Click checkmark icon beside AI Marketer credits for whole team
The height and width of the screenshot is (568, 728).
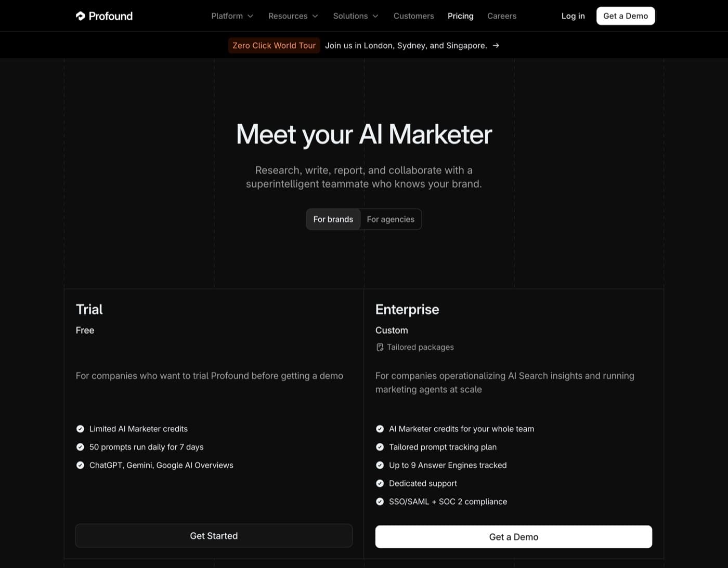point(380,429)
